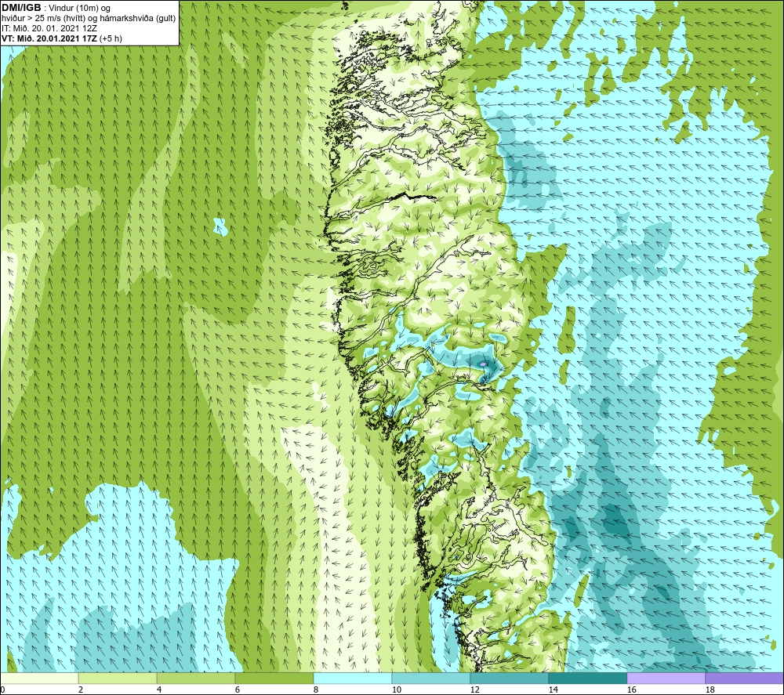Click the 4–6 m/s green swatch
The width and height of the screenshot is (784, 695).
pyautogui.click(x=195, y=678)
